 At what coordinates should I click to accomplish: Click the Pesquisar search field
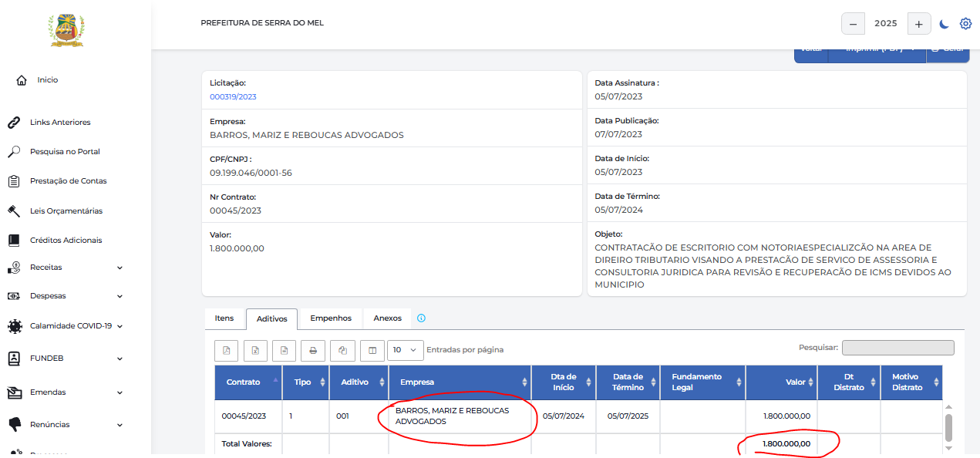897,348
